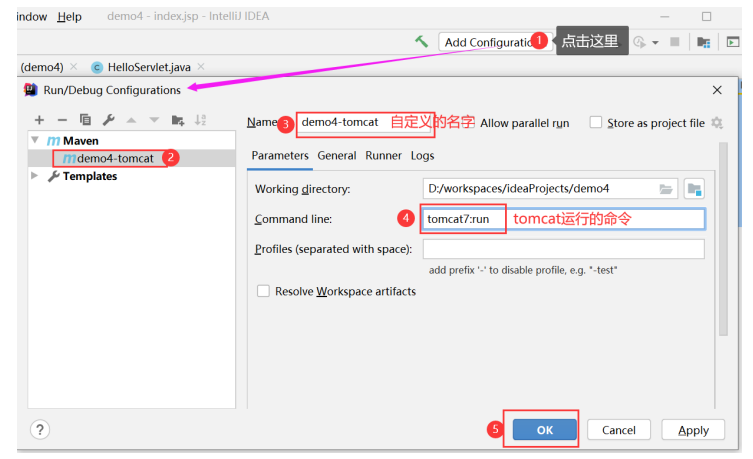Add new configuration with plus icon
753x459 pixels.
click(x=39, y=120)
